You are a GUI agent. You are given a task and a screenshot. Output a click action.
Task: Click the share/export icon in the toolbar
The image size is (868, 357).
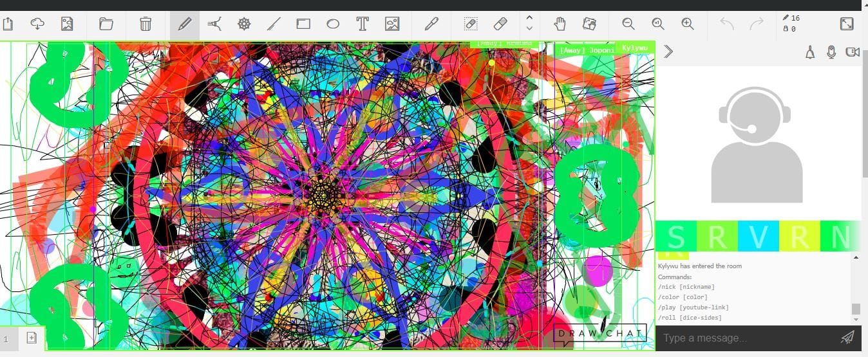[7, 24]
